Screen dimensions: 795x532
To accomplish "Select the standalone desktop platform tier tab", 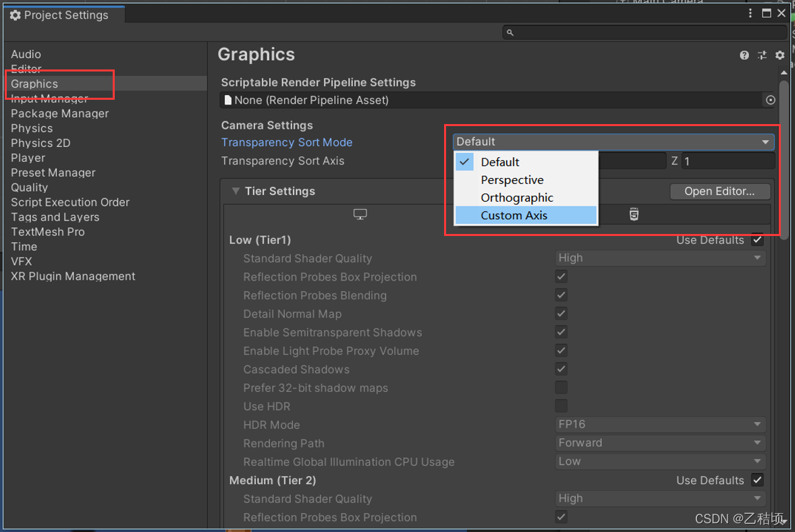I will tap(360, 214).
